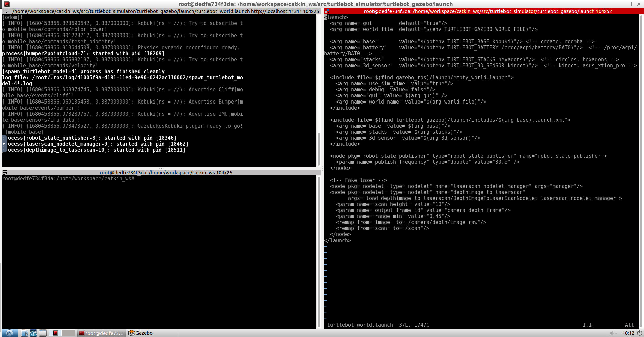Click the world_name arg line in vim
This screenshot has width=644, height=337.
coord(411,102)
